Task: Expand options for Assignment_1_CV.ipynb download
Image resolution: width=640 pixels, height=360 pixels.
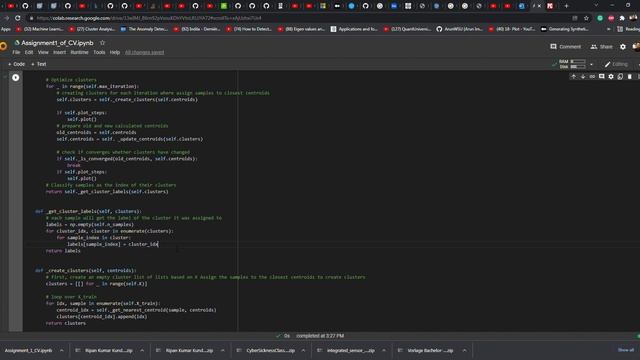Action: tap(62, 350)
